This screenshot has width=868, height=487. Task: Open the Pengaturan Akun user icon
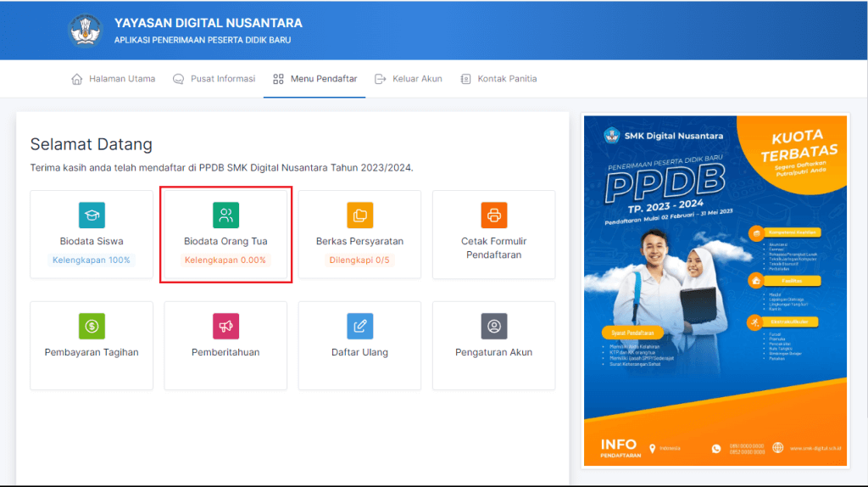pyautogui.click(x=493, y=326)
